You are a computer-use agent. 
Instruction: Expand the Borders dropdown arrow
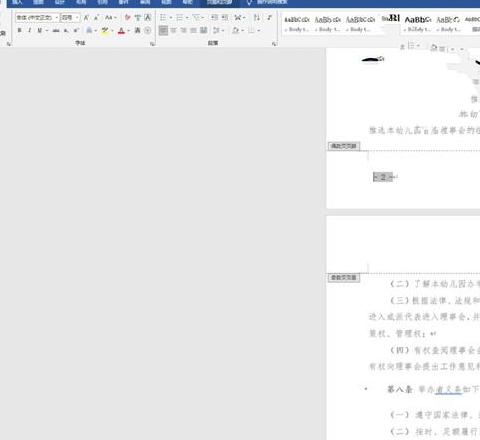tap(259, 31)
